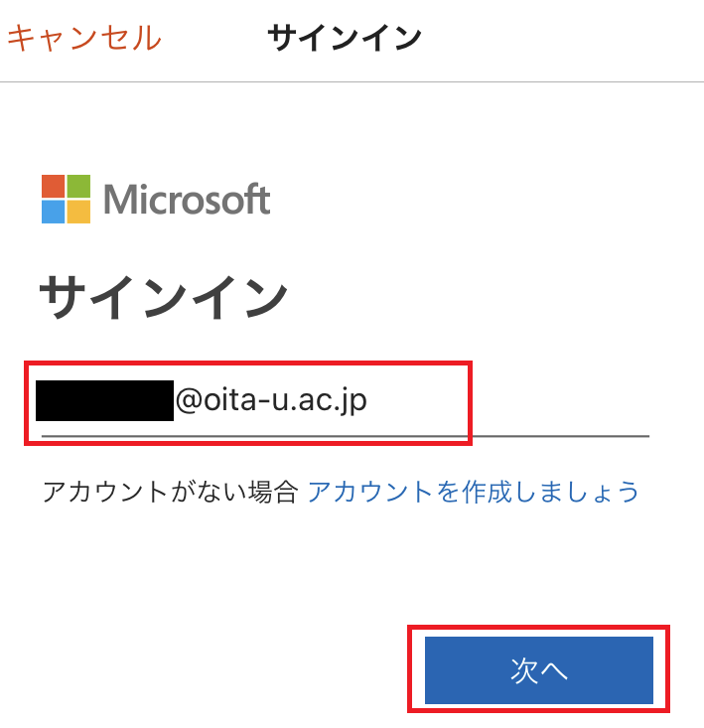Tap the green square of Microsoft logo

coord(78,186)
